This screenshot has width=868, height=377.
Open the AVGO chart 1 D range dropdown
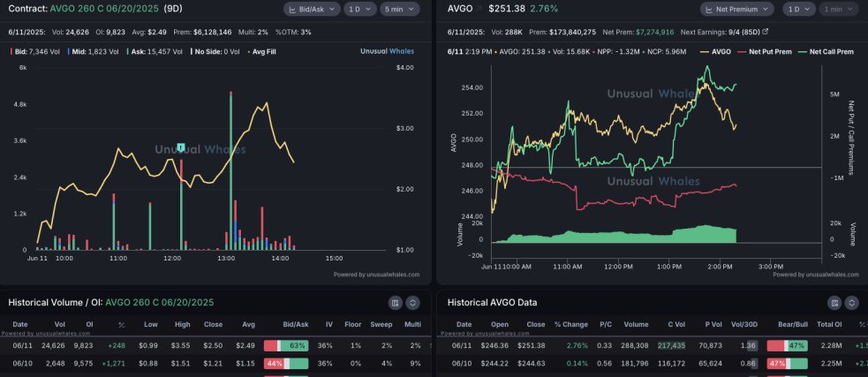click(799, 9)
